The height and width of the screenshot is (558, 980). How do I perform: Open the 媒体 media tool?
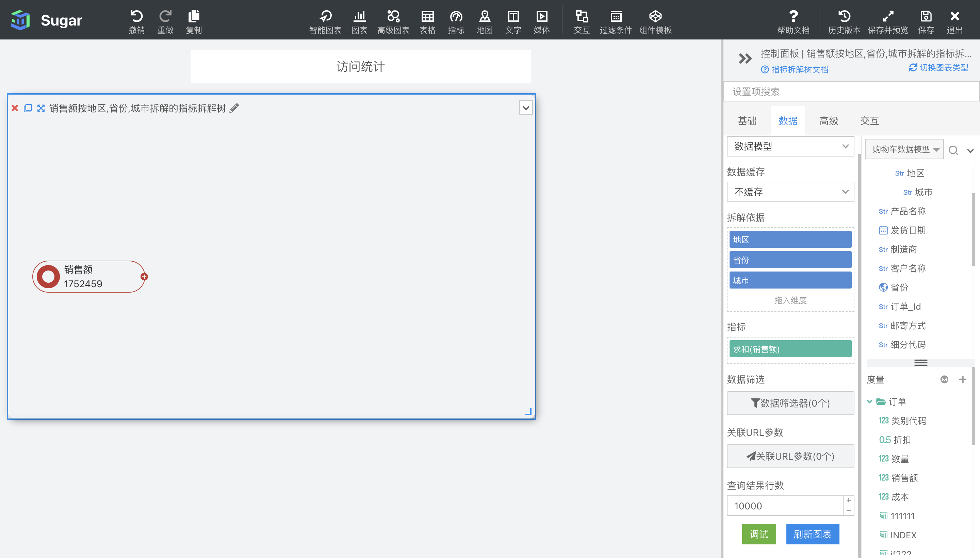541,21
